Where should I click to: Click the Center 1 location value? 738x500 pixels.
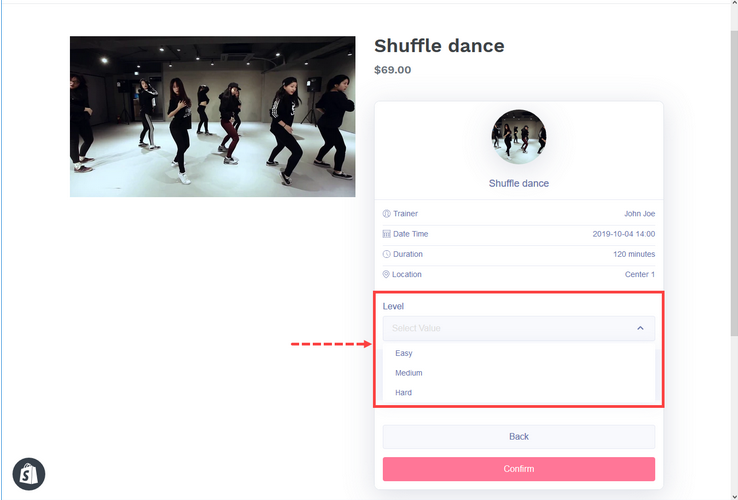tap(640, 274)
